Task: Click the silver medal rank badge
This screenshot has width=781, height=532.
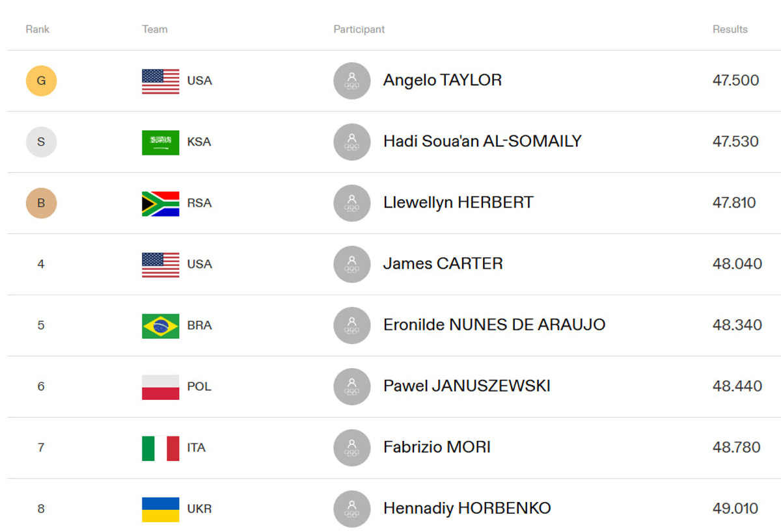Action: (41, 142)
